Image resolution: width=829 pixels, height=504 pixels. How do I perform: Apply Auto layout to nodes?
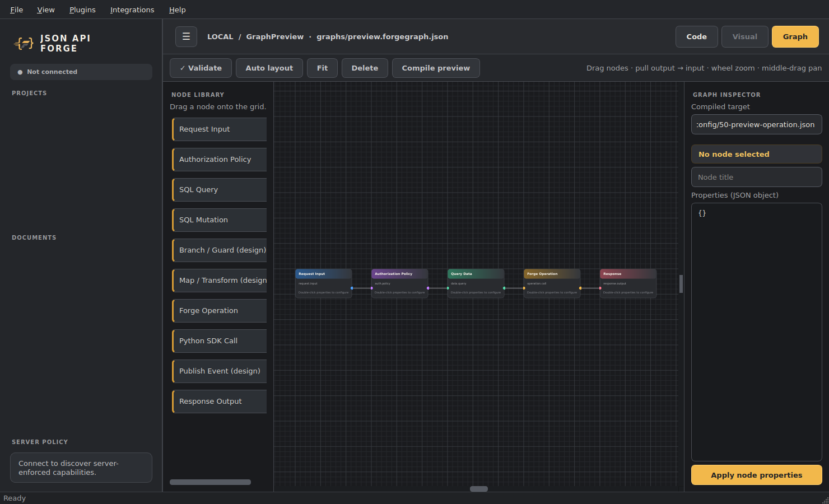coord(269,68)
